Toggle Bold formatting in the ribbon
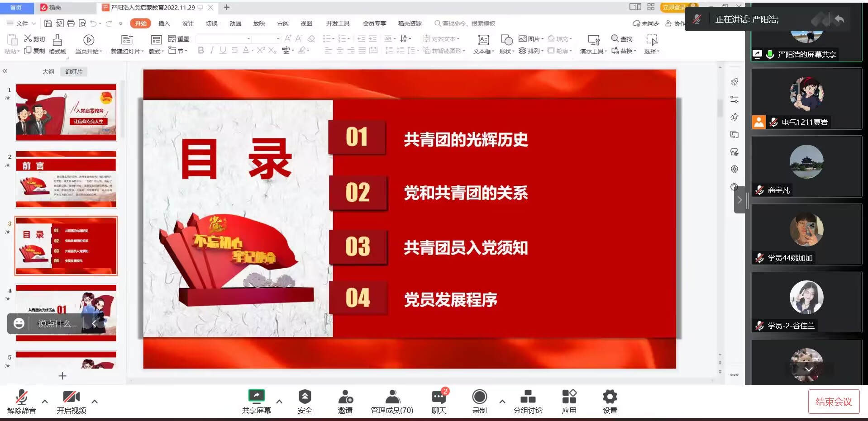Screen dimensions: 868x421 coord(201,50)
